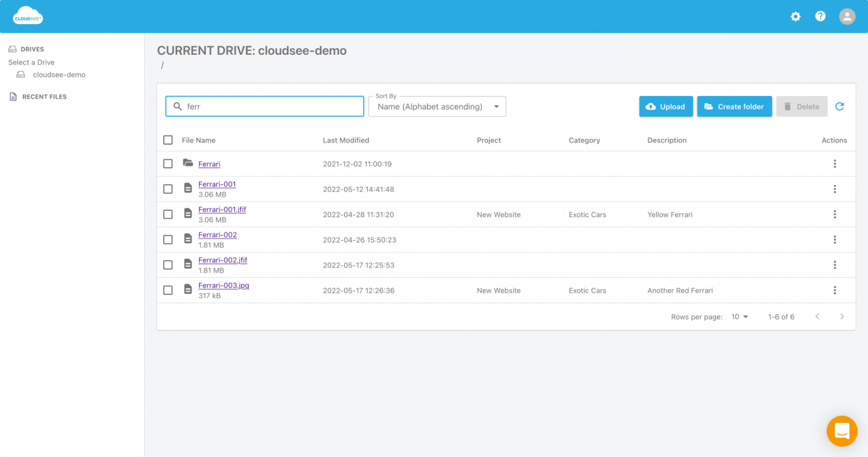Click the refresh file list icon
Screen dimensions: 868x457
point(839,106)
